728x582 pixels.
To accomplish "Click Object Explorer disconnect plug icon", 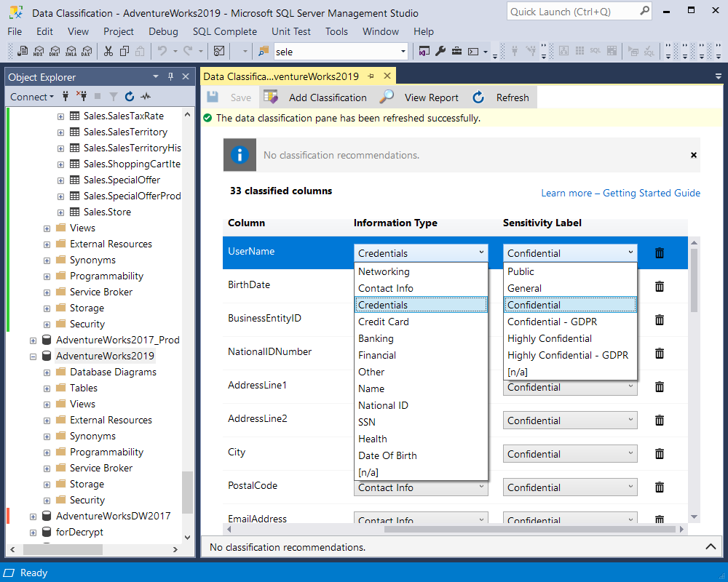I will click(x=82, y=97).
